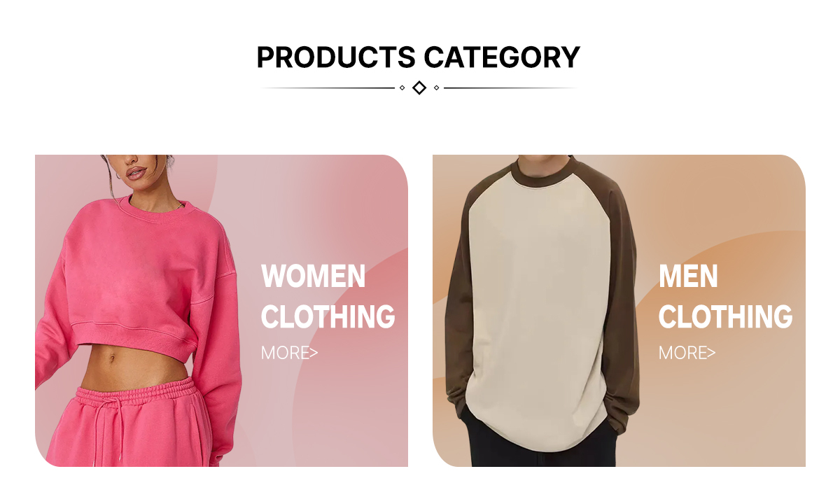This screenshot has height=504, width=840.
Task: Open the MORE> link under Women Clothing
Action: (x=289, y=353)
